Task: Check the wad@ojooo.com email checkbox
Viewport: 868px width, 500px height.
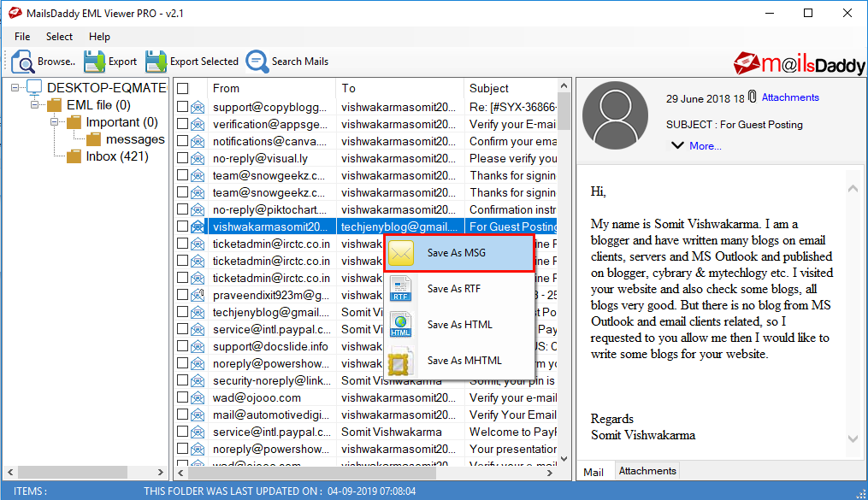Action: pos(183,397)
